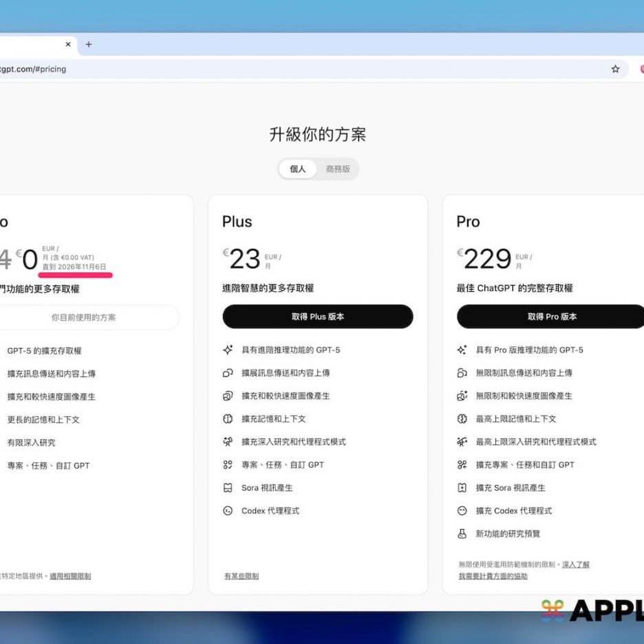
Task: Click the 取得 Pro 版本 button
Action: tap(551, 316)
